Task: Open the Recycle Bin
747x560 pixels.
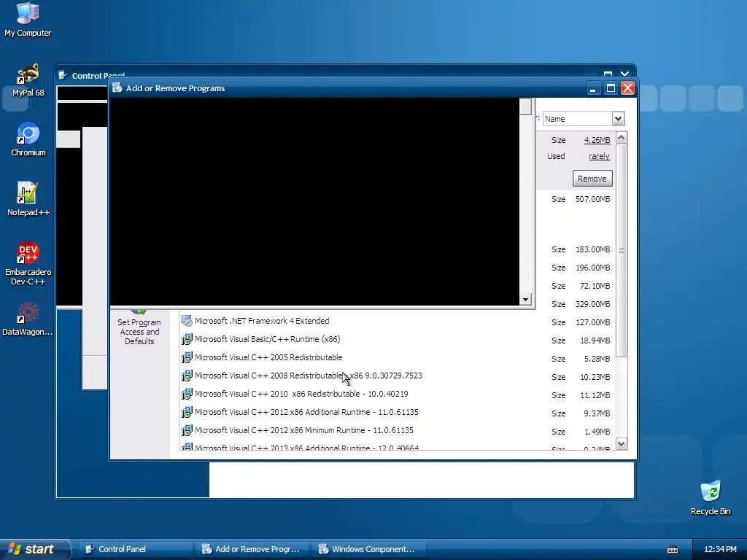Action: pyautogui.click(x=711, y=498)
